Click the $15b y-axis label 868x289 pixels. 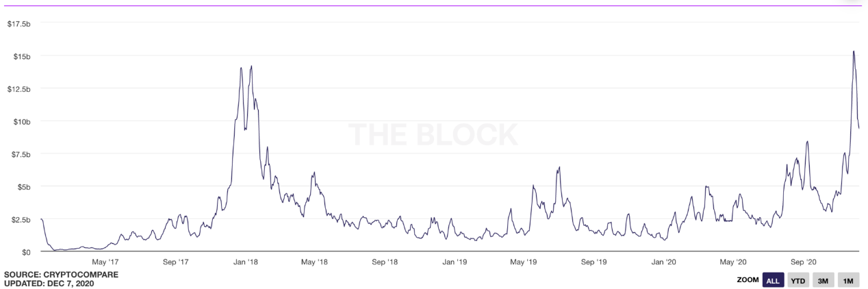[x=21, y=56]
